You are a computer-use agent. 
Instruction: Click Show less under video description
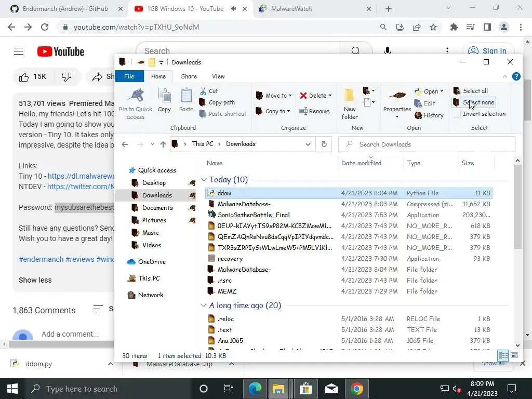(x=35, y=280)
